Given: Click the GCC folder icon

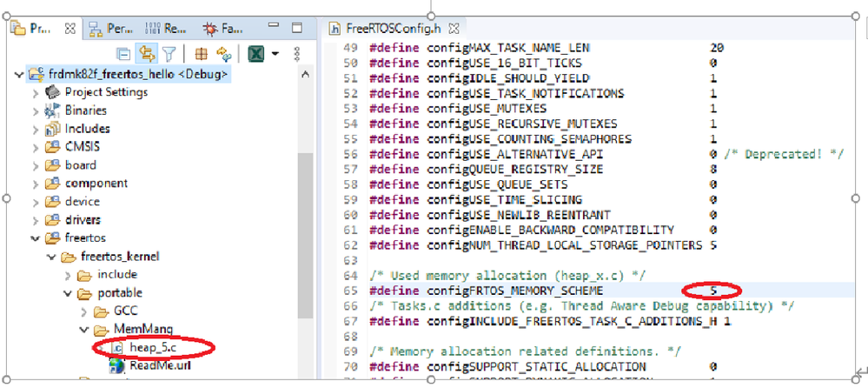Looking at the screenshot, I should coord(101,311).
